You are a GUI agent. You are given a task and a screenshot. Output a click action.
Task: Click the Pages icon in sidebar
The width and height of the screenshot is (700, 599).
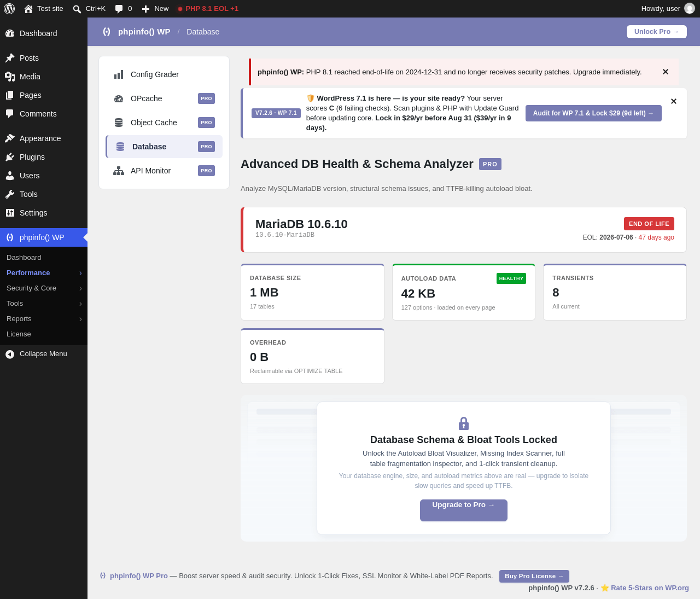click(x=10, y=95)
